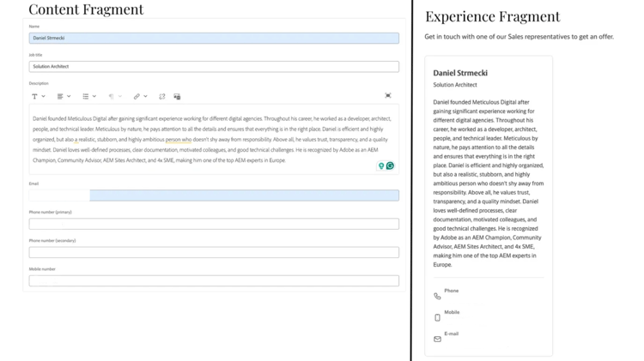Click 'Solution Architect' subtitle in the card

point(455,85)
